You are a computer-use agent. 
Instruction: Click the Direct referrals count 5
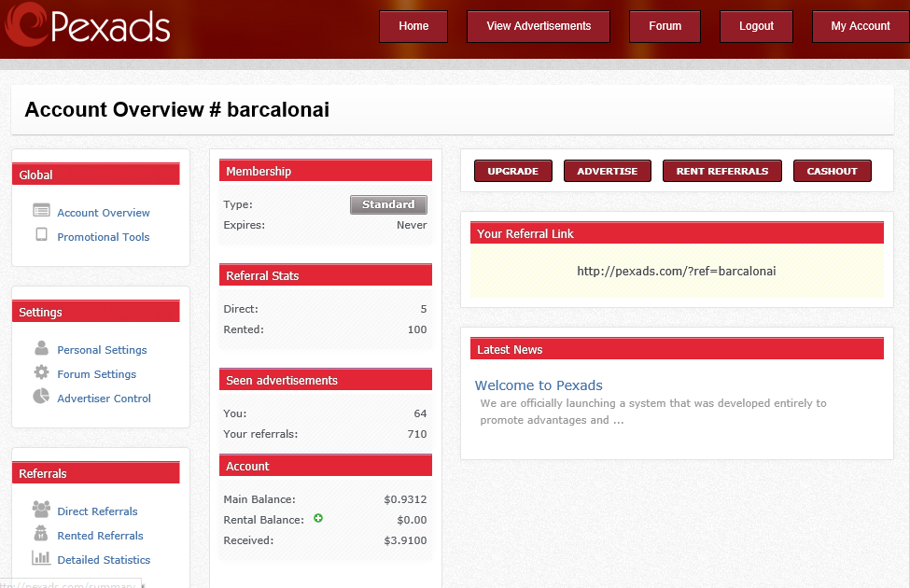424,309
